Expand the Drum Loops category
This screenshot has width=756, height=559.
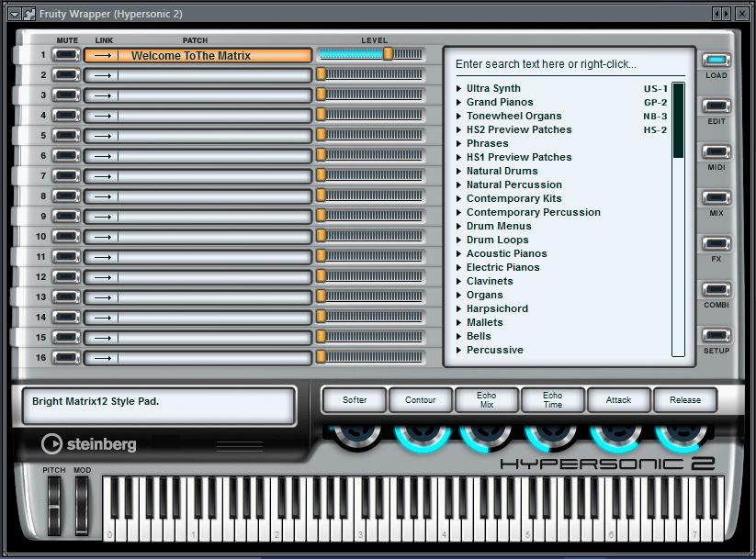tap(459, 240)
